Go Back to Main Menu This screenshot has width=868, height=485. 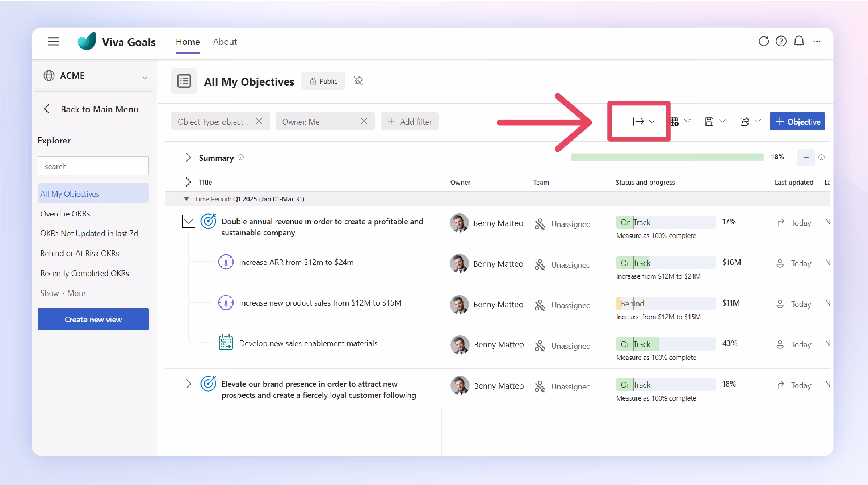(91, 109)
